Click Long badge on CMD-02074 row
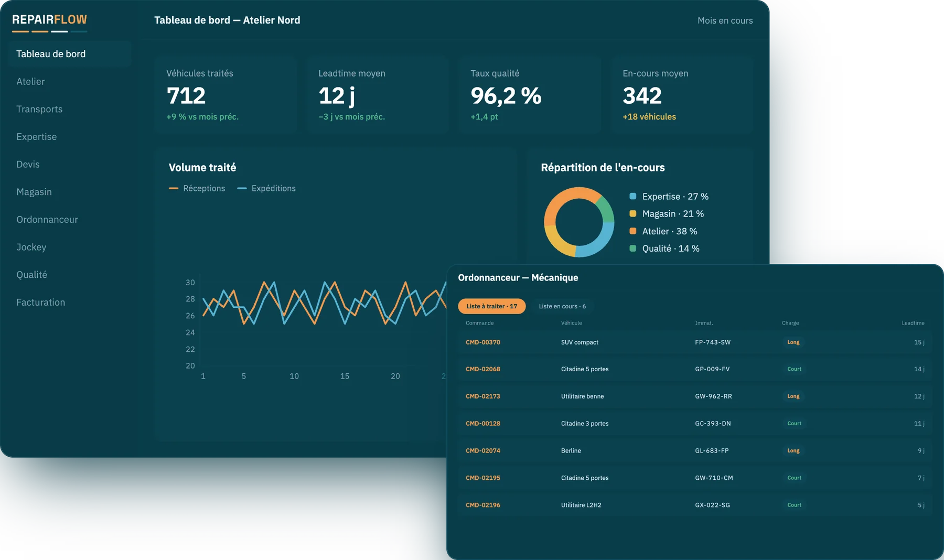Viewport: 944px width, 560px height. point(793,451)
